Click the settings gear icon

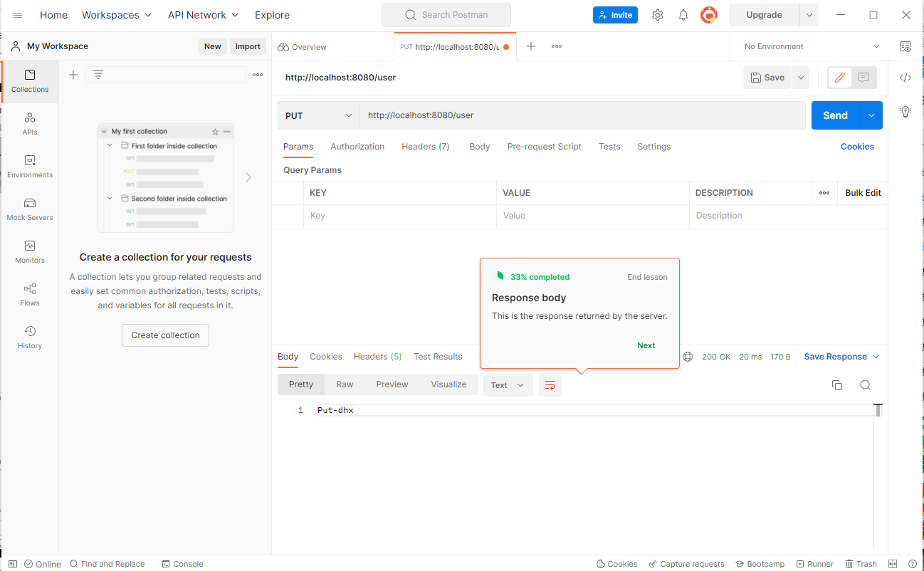[x=658, y=15]
